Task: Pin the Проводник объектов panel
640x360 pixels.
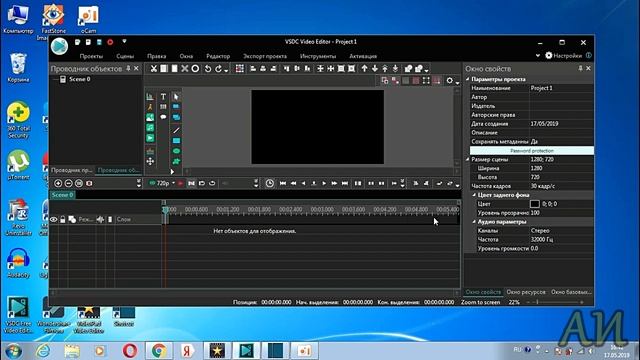Action: tap(128, 69)
